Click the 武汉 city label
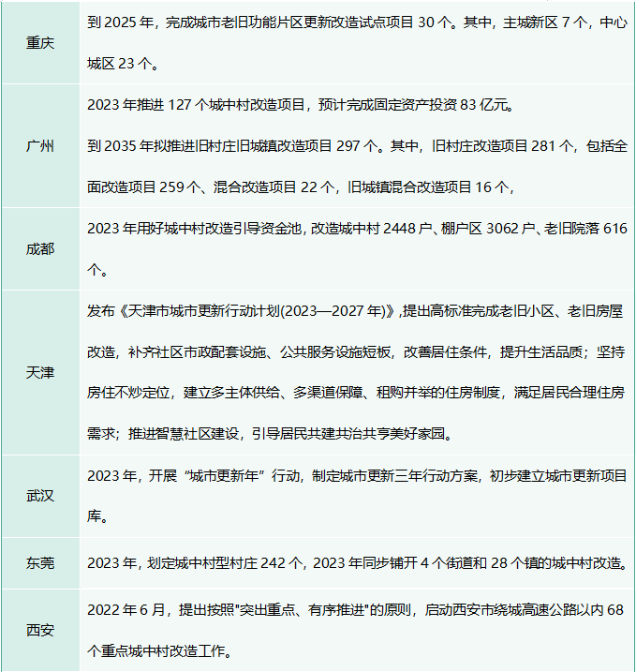 click(39, 496)
